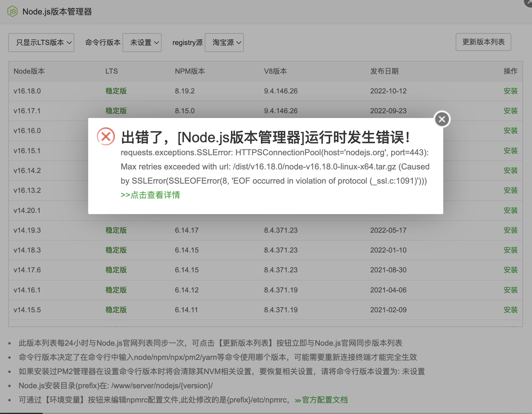Select the v14.15.5 version cell
This screenshot has width=532, height=414.
(x=27, y=310)
